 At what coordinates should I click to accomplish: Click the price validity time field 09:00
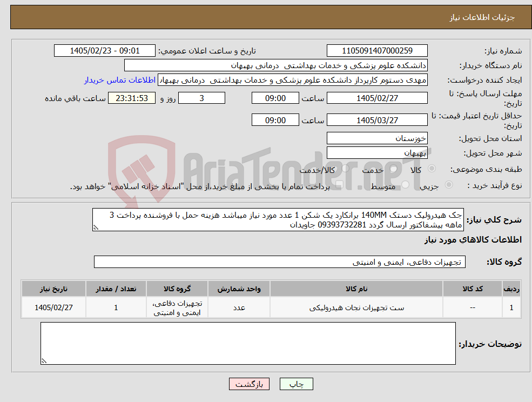click(x=275, y=120)
